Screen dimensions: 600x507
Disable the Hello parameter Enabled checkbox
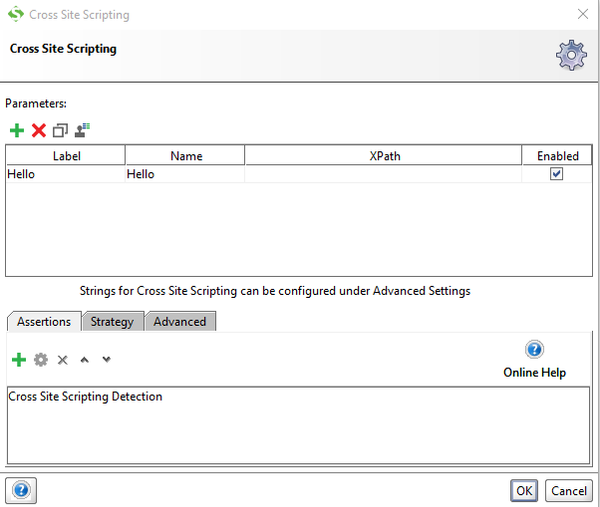click(x=557, y=173)
